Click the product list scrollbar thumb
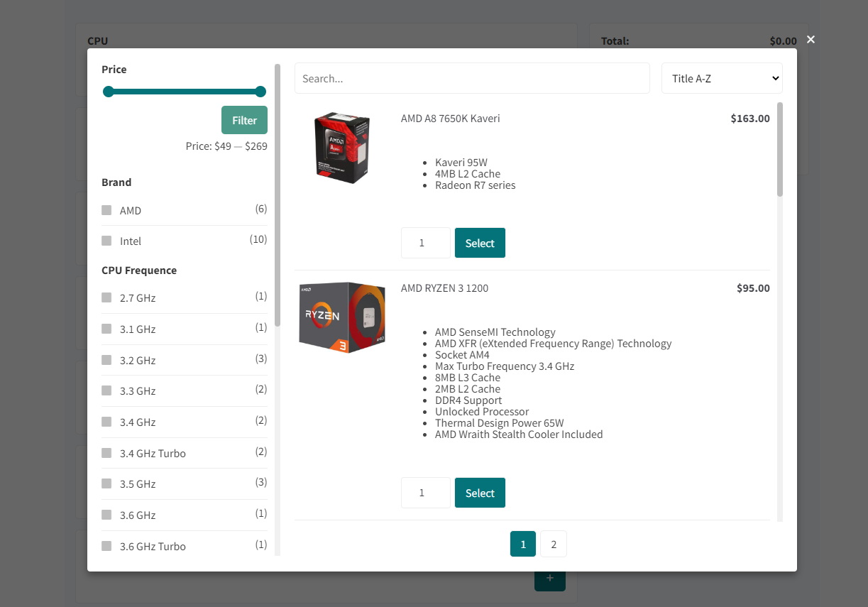The height and width of the screenshot is (607, 868). [x=780, y=149]
